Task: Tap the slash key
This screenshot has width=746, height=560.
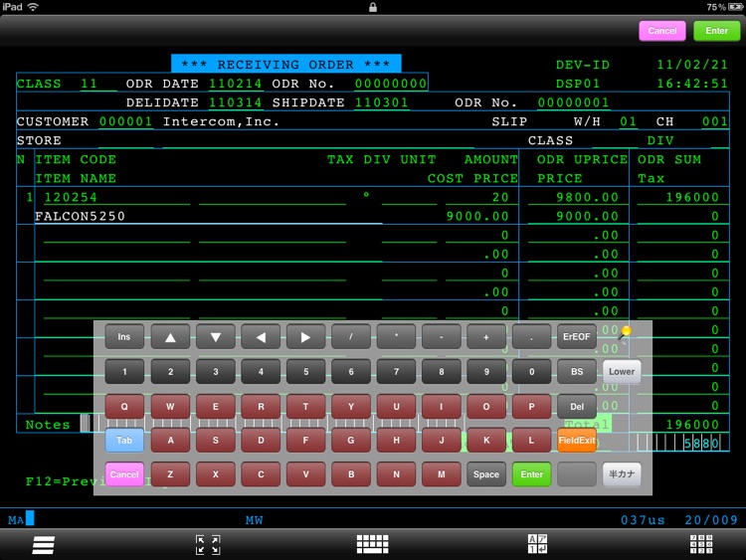Action: click(x=351, y=337)
